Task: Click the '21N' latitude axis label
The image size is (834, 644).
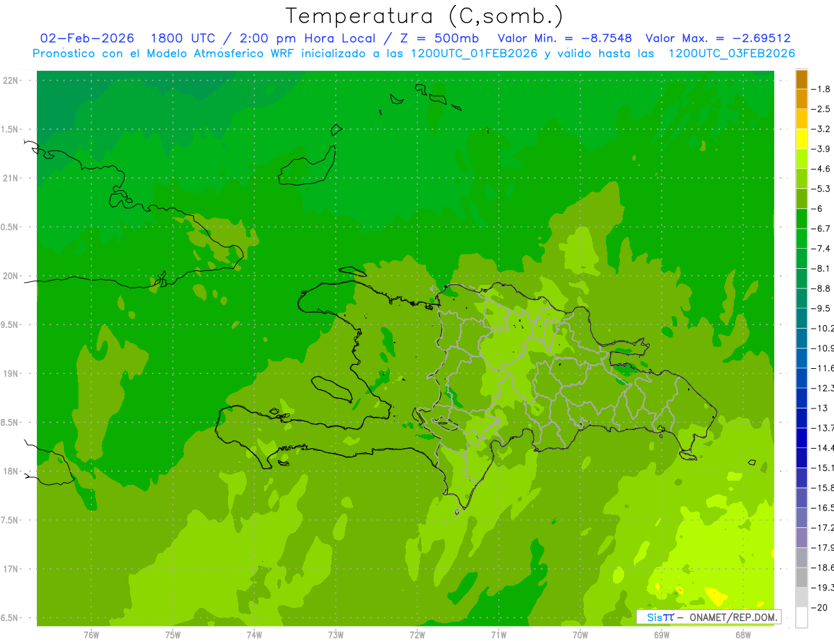Action: pos(11,178)
